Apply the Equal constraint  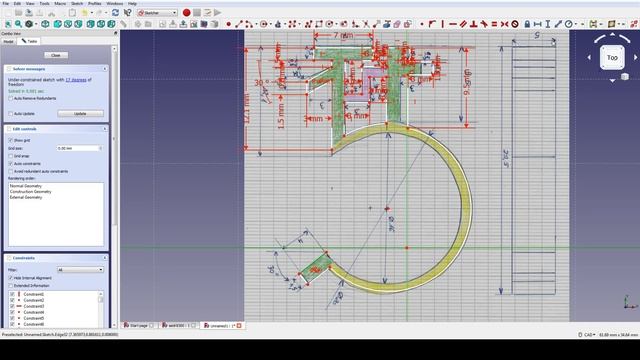(x=494, y=24)
